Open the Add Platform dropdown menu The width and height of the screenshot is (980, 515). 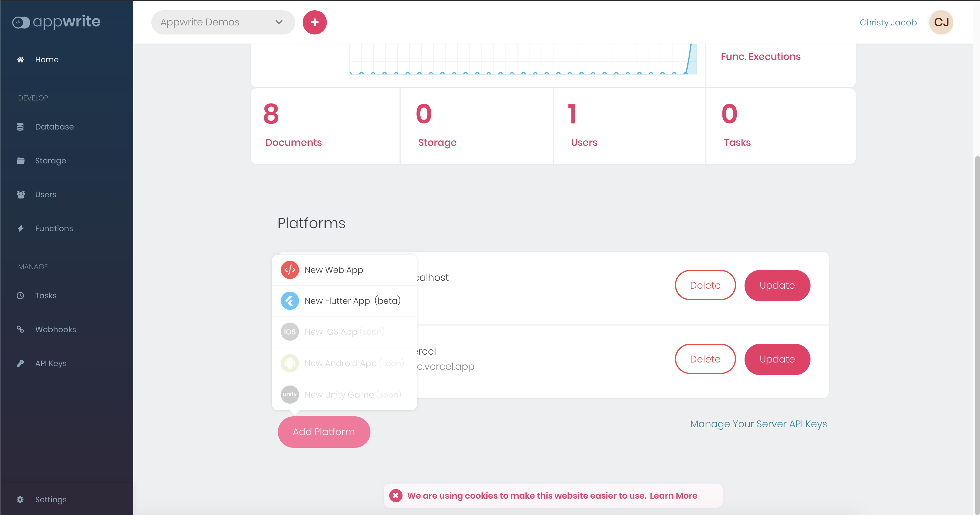coord(324,431)
